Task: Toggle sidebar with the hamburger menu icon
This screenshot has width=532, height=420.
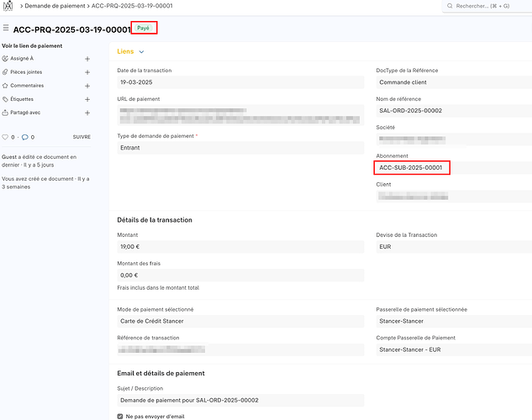Action: click(6, 29)
